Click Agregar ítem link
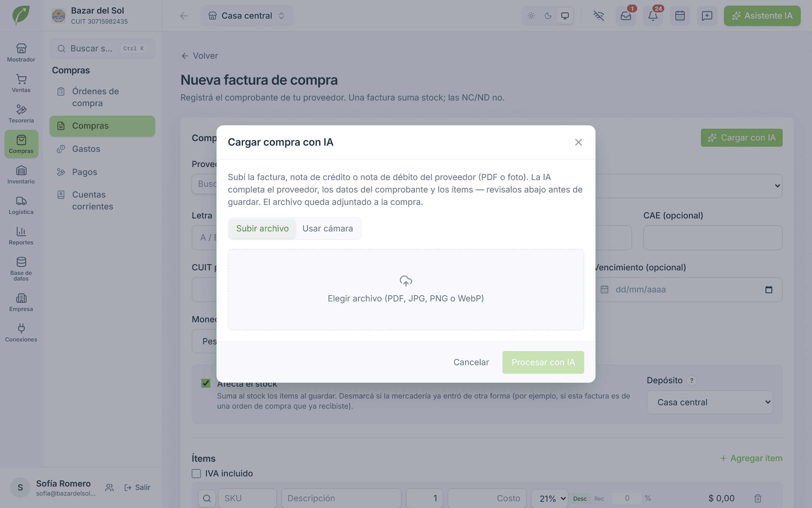The image size is (812, 508). pyautogui.click(x=751, y=458)
